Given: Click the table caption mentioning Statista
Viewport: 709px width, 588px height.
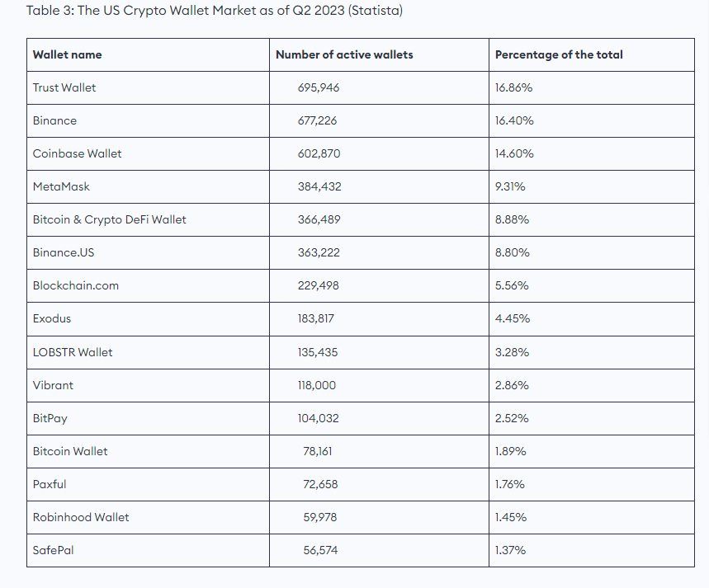Looking at the screenshot, I should [215, 11].
